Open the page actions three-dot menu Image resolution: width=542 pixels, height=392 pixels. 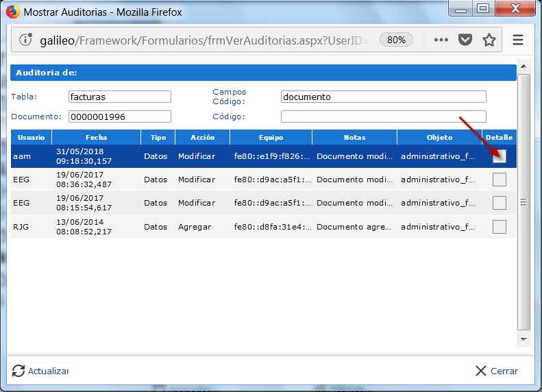441,40
